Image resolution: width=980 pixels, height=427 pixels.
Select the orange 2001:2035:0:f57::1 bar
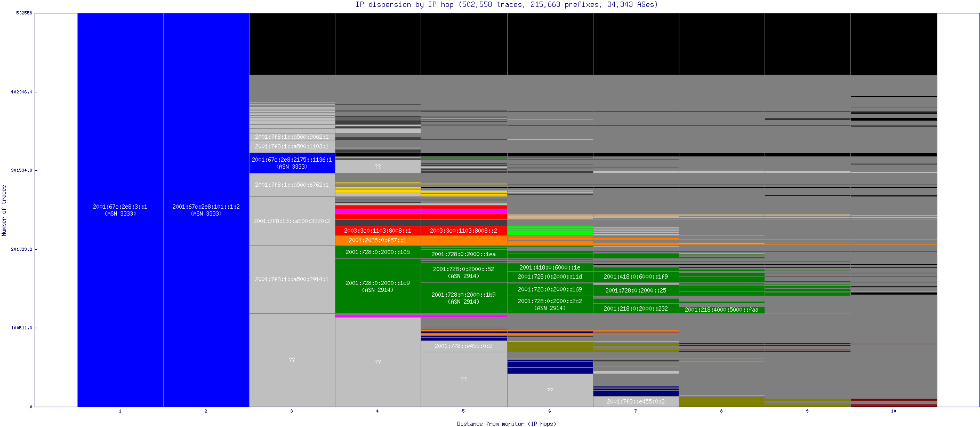(x=377, y=240)
